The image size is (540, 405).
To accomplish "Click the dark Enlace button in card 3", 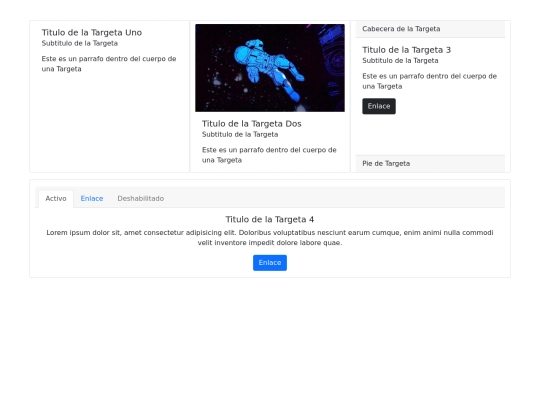I will 379,106.
